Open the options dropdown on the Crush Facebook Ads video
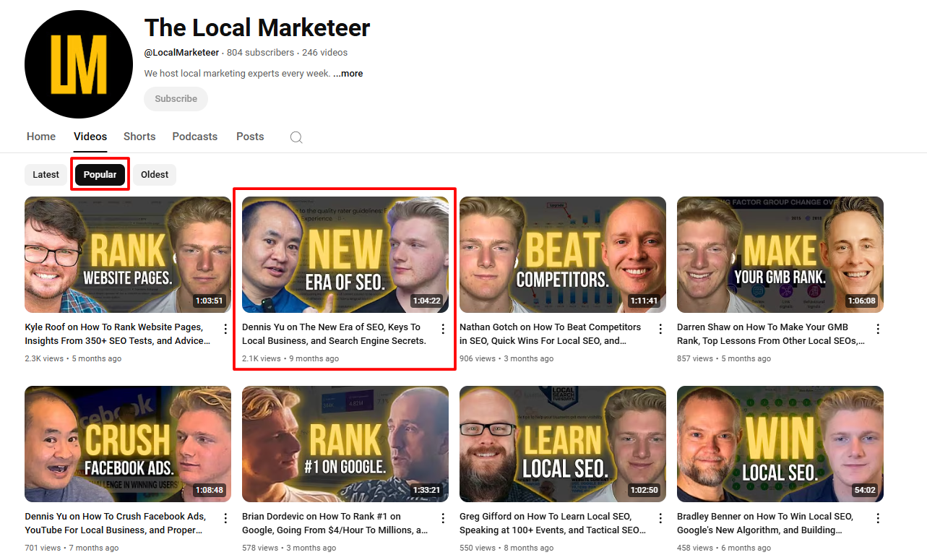This screenshot has width=927, height=560. (x=225, y=518)
